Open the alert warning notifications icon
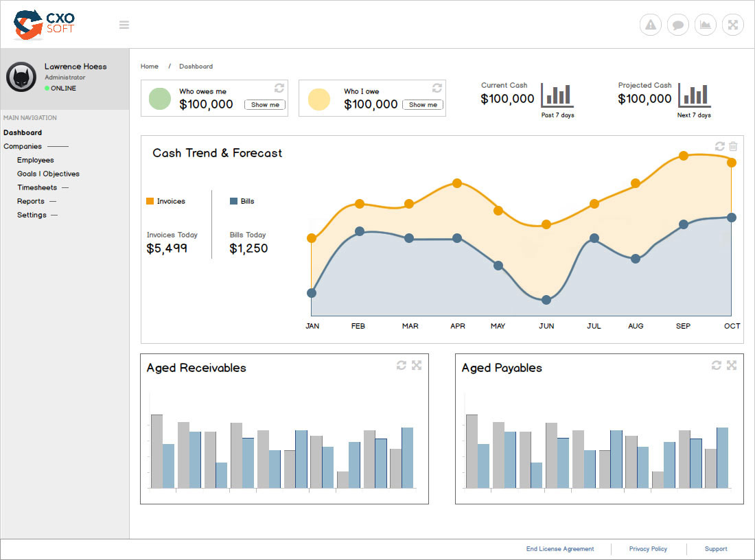 650,25
